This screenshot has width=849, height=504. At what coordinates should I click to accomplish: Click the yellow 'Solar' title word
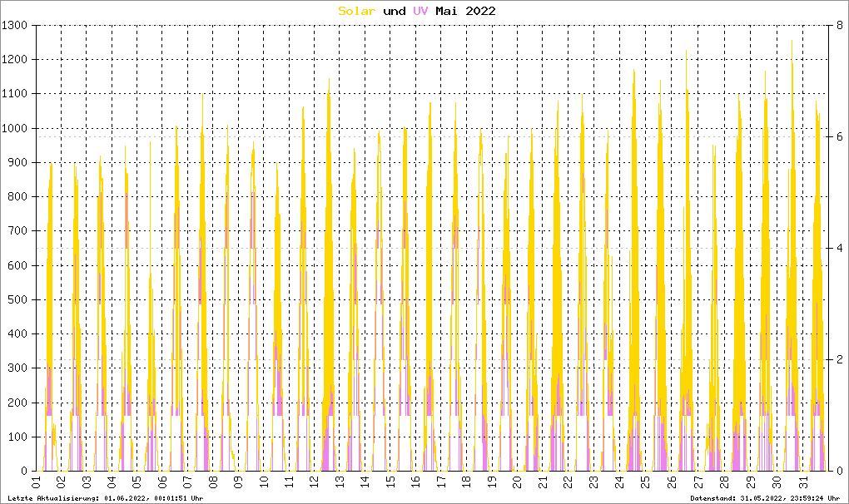click(357, 11)
